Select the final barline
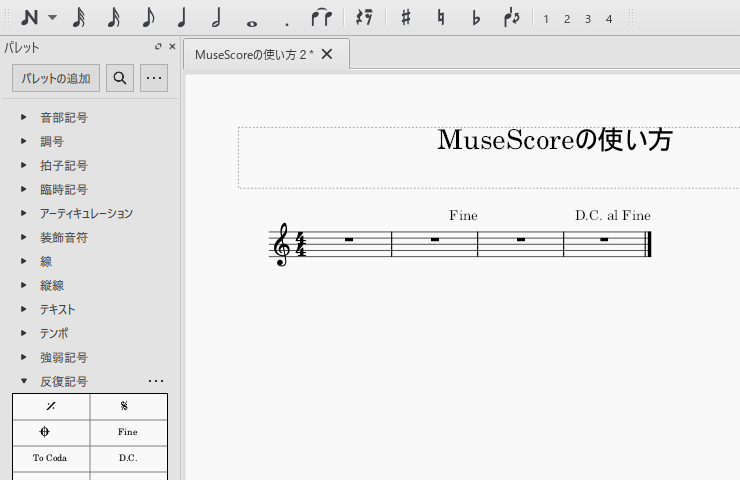The width and height of the screenshot is (740, 480). (x=648, y=244)
